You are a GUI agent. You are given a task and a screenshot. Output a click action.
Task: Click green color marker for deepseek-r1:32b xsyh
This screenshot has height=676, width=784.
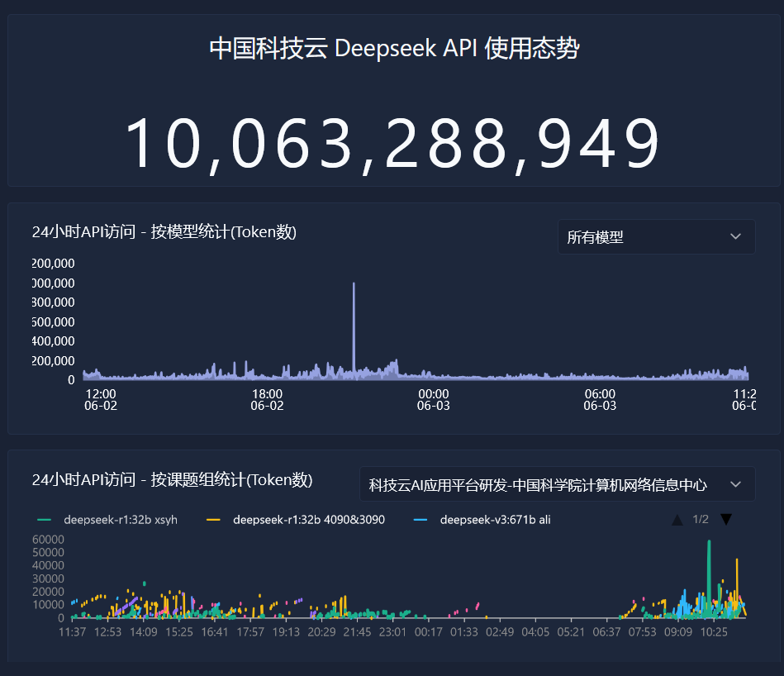point(45,520)
